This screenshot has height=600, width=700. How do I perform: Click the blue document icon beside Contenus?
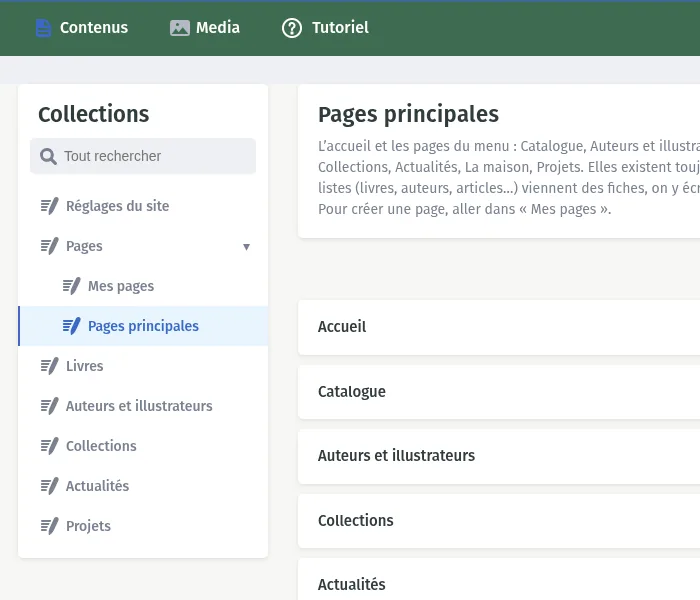(x=43, y=28)
